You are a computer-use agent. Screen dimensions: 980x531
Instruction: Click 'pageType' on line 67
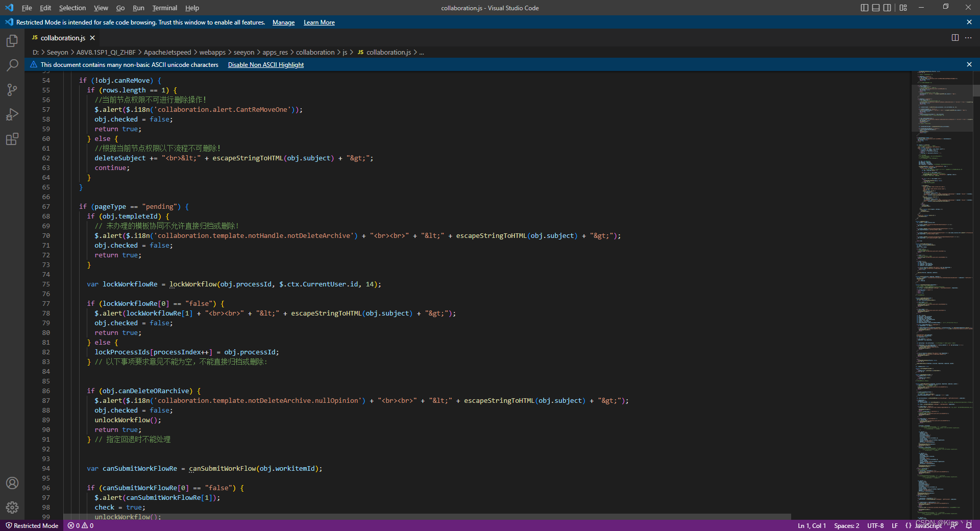[x=110, y=207]
